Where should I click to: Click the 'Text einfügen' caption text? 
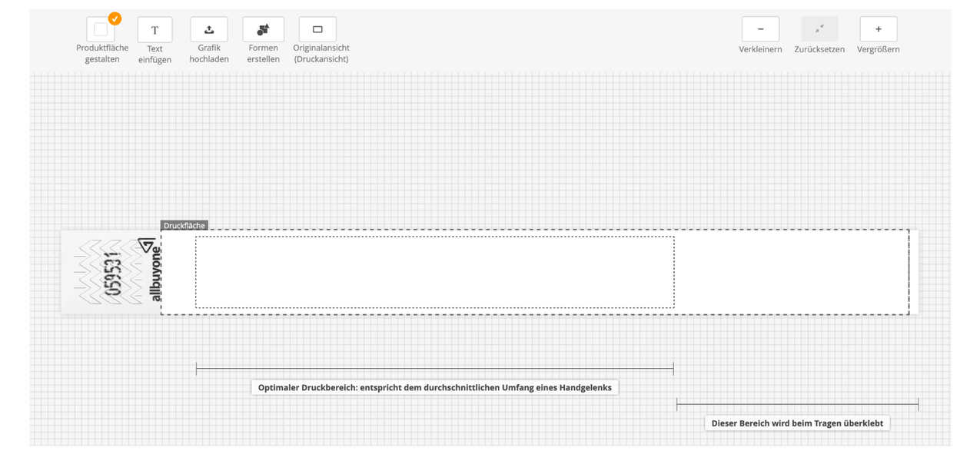(155, 54)
